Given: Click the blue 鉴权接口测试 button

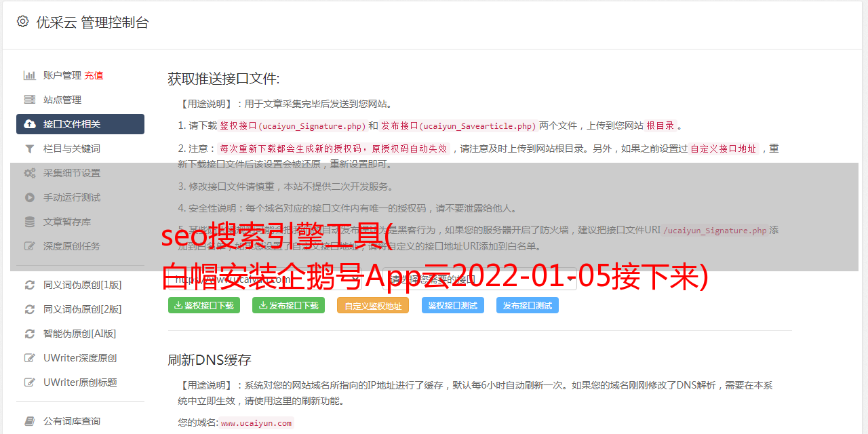Looking at the screenshot, I should (x=453, y=305).
